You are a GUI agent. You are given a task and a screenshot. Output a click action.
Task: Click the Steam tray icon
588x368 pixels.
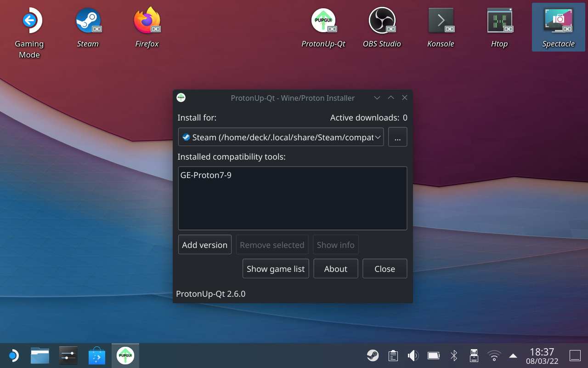tap(373, 355)
